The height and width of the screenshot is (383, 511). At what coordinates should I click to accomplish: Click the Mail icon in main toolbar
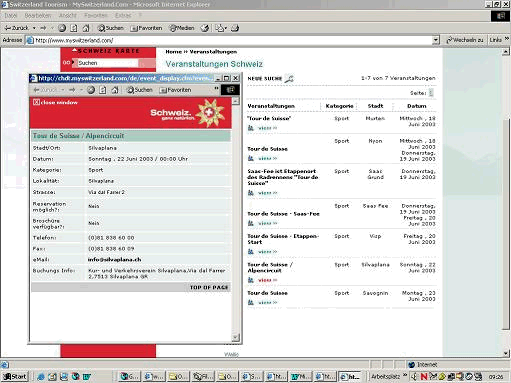219,28
